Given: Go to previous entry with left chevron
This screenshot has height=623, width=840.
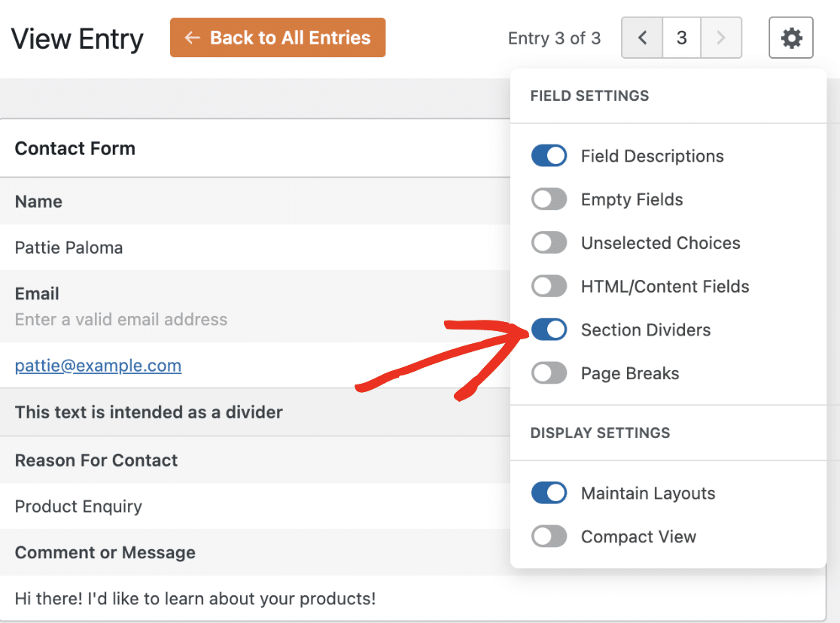Looking at the screenshot, I should coord(642,38).
